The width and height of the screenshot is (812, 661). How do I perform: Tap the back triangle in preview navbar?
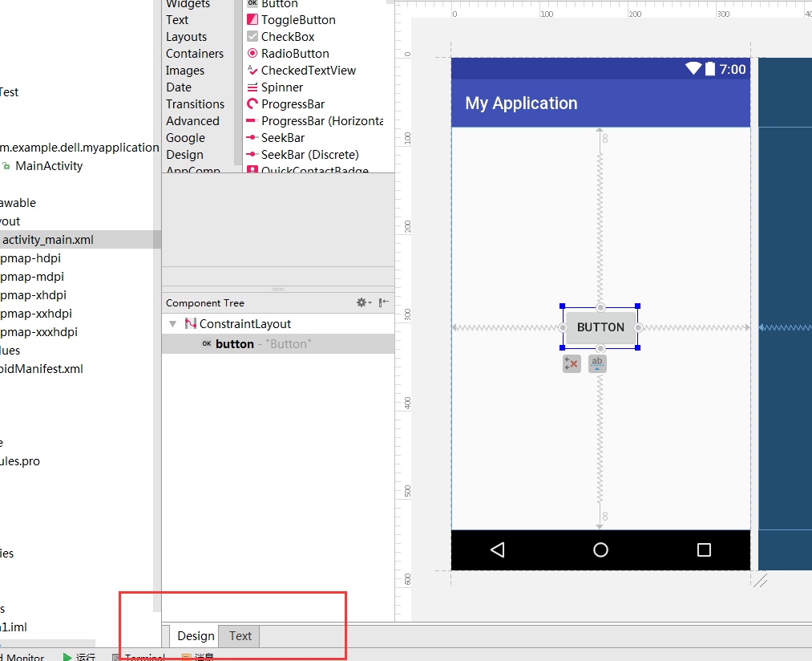click(x=498, y=549)
